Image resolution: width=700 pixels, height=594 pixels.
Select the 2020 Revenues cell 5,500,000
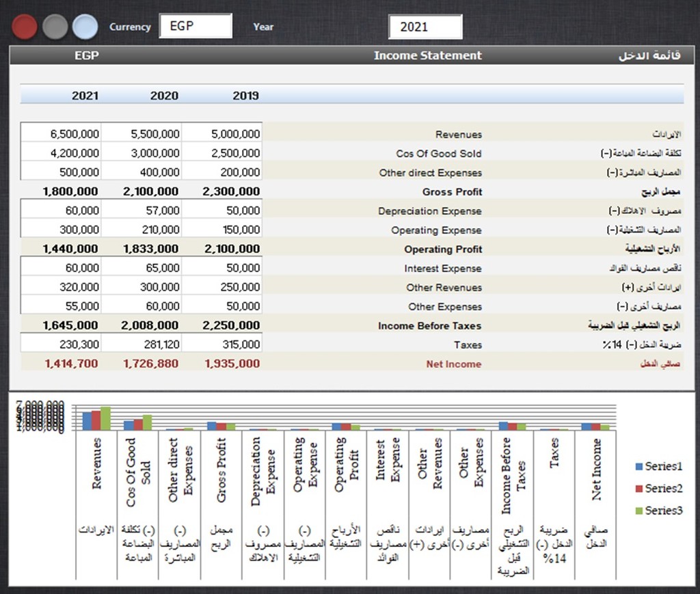pos(141,133)
